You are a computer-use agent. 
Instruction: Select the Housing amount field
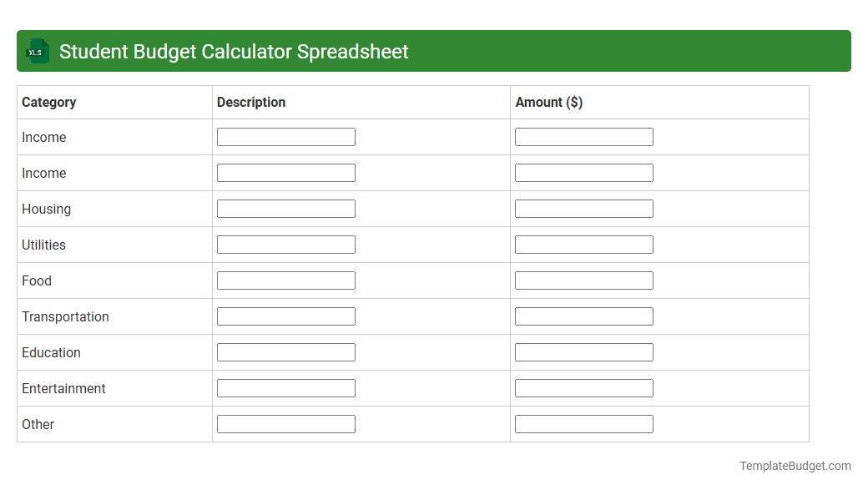pos(583,208)
